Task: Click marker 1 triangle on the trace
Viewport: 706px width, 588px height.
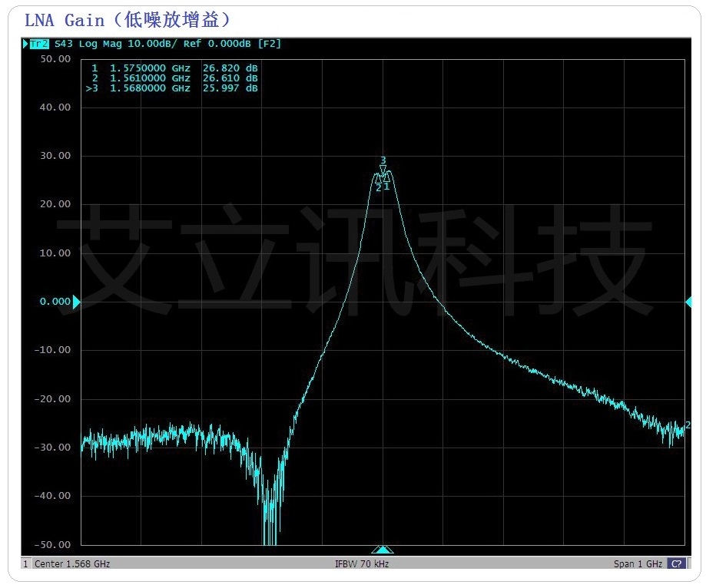Action: click(386, 177)
